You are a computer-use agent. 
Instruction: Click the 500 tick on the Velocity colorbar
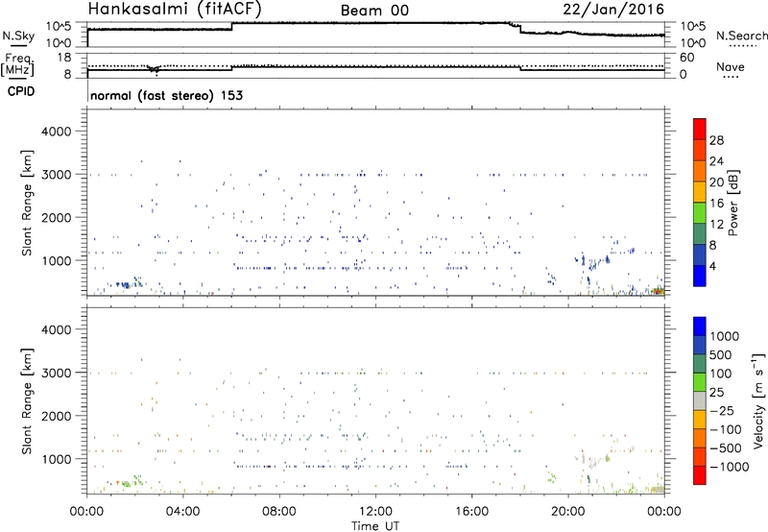pos(721,354)
